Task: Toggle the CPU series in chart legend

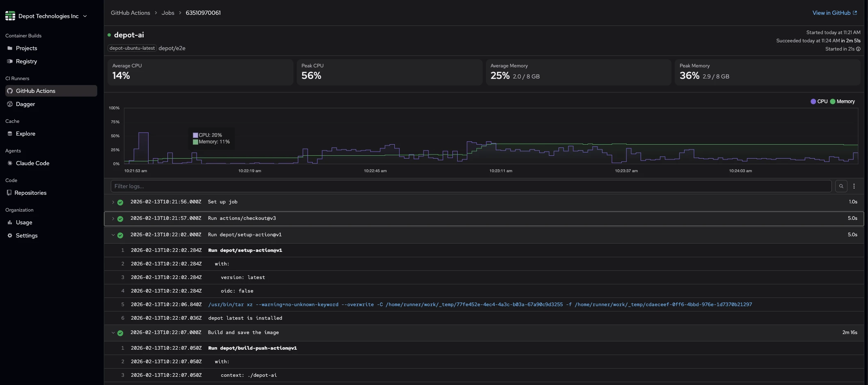Action: tap(819, 101)
